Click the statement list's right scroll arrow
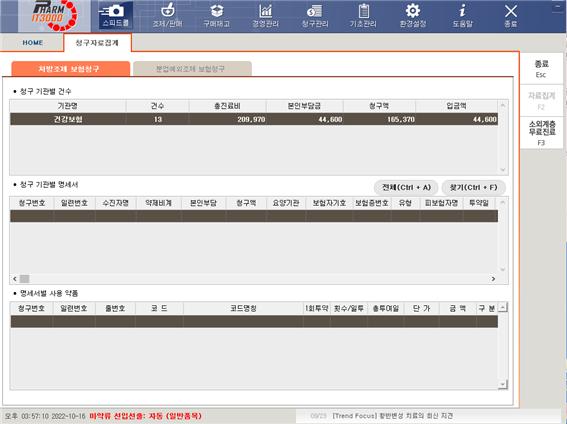567x424 pixels. click(x=493, y=279)
